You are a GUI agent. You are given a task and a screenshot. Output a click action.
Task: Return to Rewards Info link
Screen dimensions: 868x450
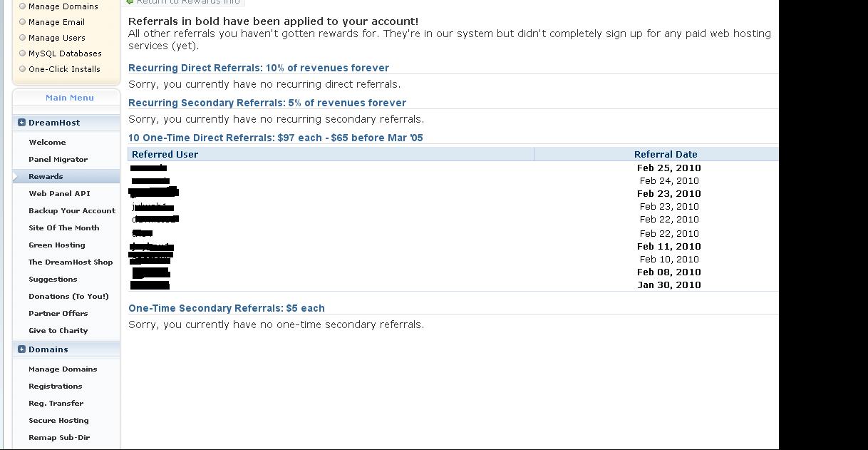[182, 2]
